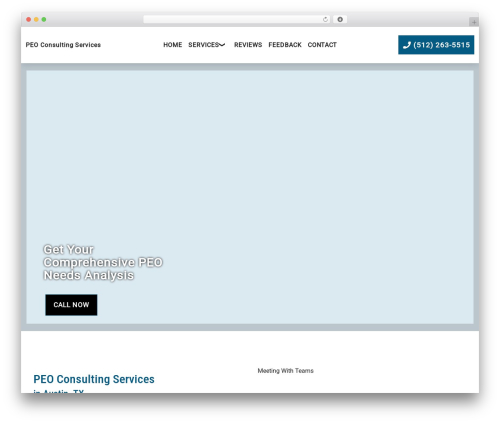Click the blue 'PEO Consulting Services' heading
500x423 pixels.
[x=94, y=379]
